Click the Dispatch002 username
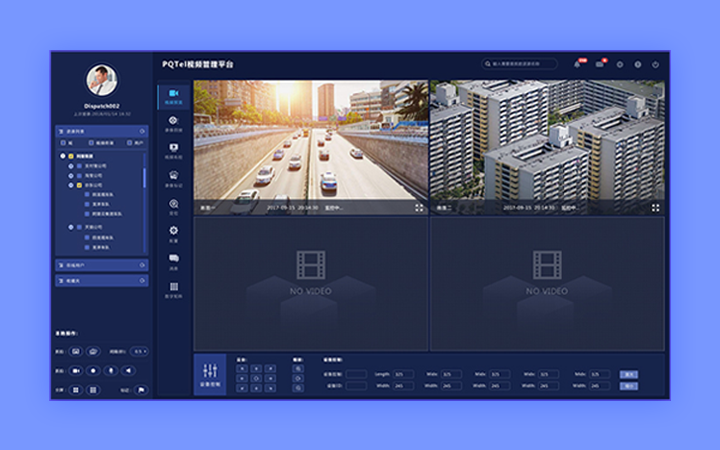 (x=102, y=106)
